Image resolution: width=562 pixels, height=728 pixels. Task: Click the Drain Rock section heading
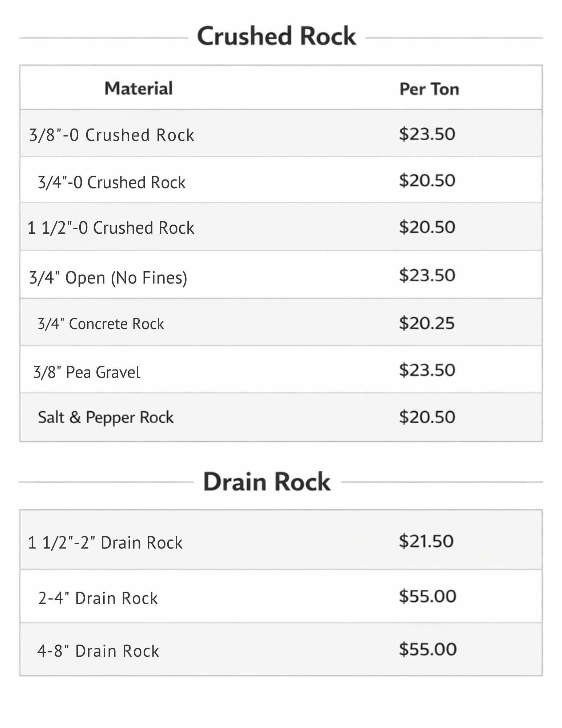(x=267, y=482)
